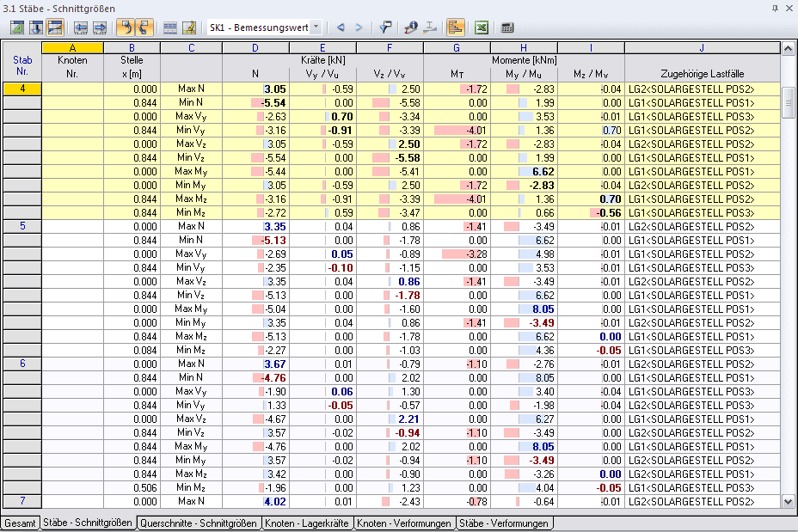Click the Excel export icon in toolbar
The image size is (798, 532).
482,28
